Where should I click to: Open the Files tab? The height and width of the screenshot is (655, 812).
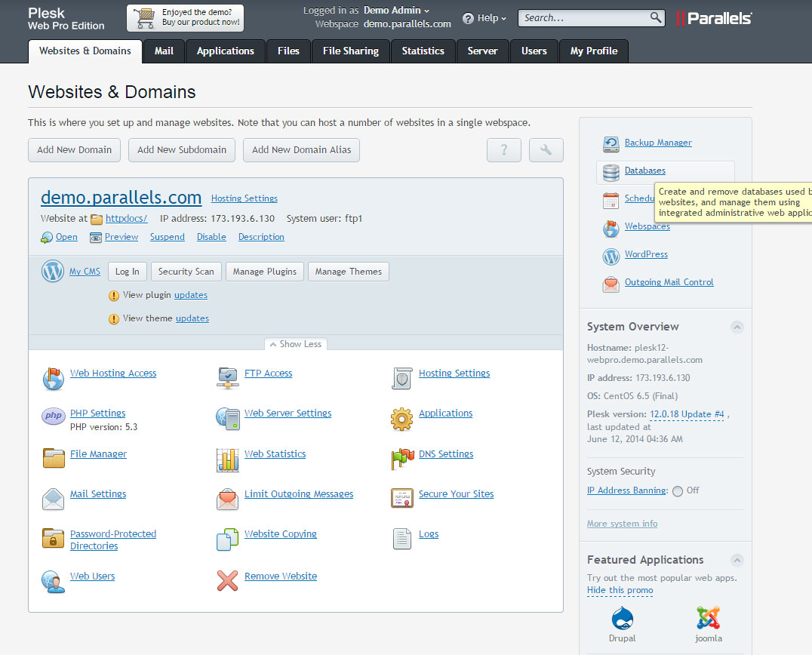click(288, 51)
